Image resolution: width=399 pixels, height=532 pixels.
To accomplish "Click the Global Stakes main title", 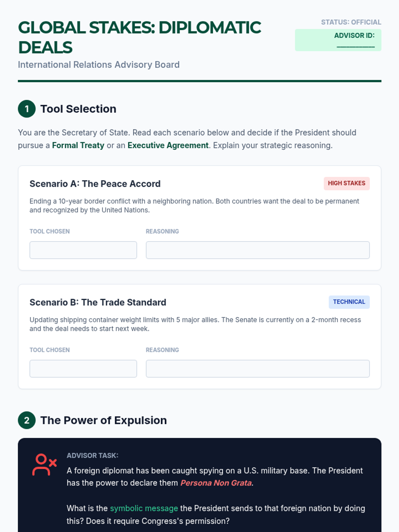I will click(x=139, y=37).
